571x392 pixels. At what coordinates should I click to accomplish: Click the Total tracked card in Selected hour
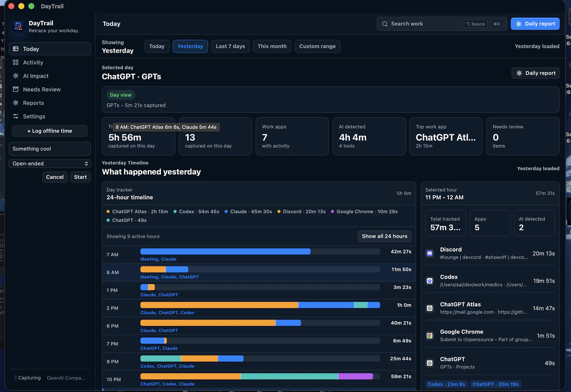click(x=446, y=223)
